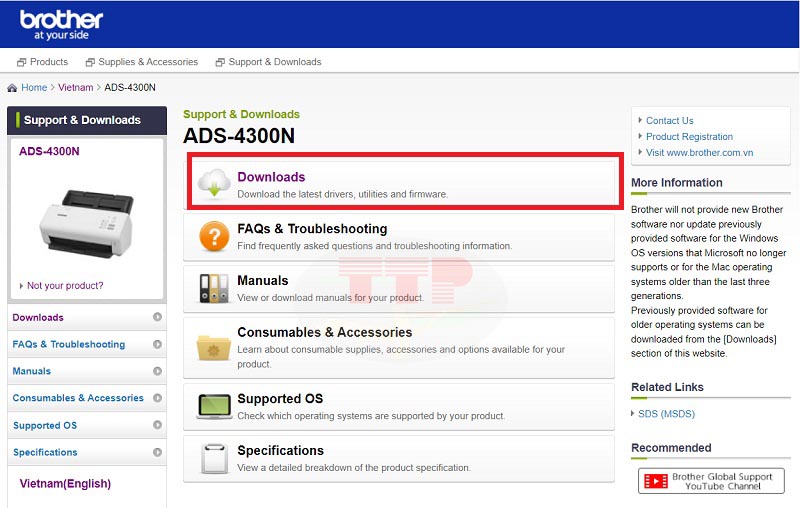
Task: Click the Support & Downloads sidebar header
Action: coord(87,120)
